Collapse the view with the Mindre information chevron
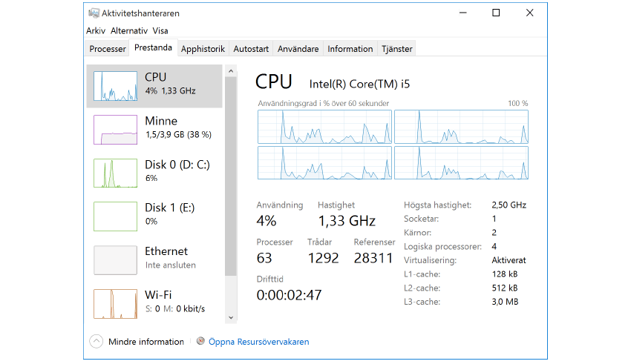The height and width of the screenshot is (364, 631). [96, 342]
